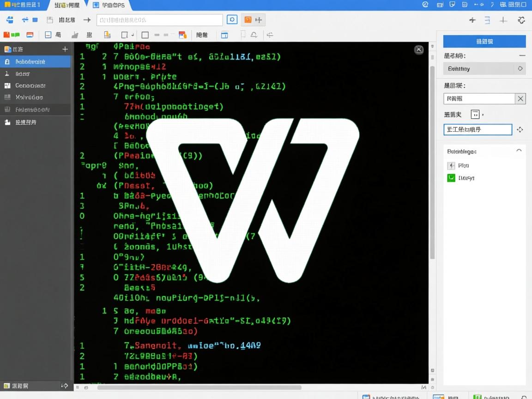Image resolution: width=532 pixels, height=399 pixels.
Task: Click the address input field in top toolbar
Action: point(159,20)
